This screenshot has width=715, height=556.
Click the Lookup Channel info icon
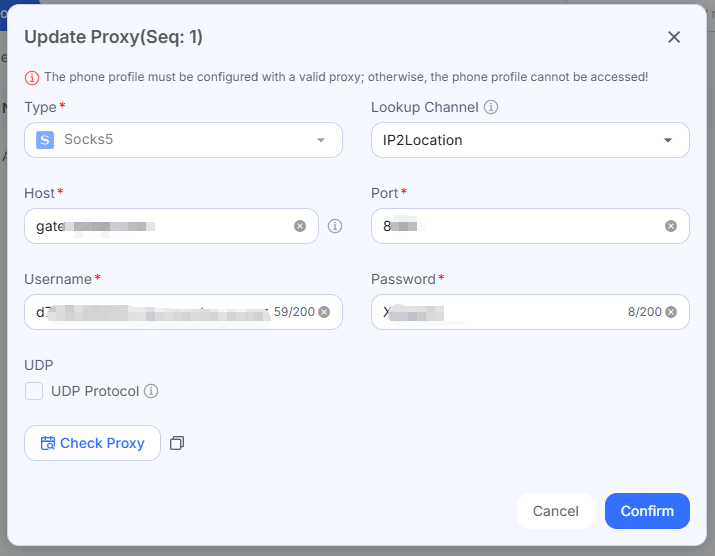point(491,107)
